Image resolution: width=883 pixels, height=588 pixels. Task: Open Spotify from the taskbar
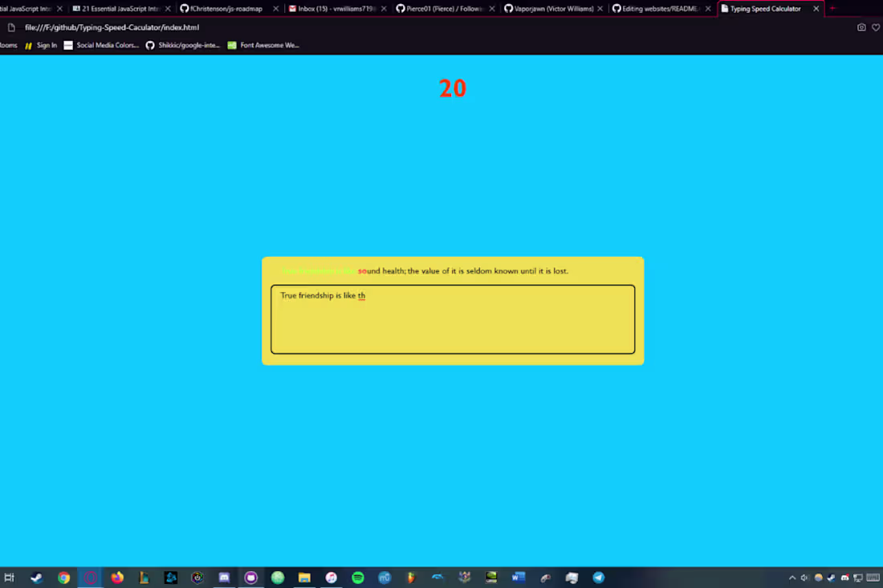(x=357, y=578)
